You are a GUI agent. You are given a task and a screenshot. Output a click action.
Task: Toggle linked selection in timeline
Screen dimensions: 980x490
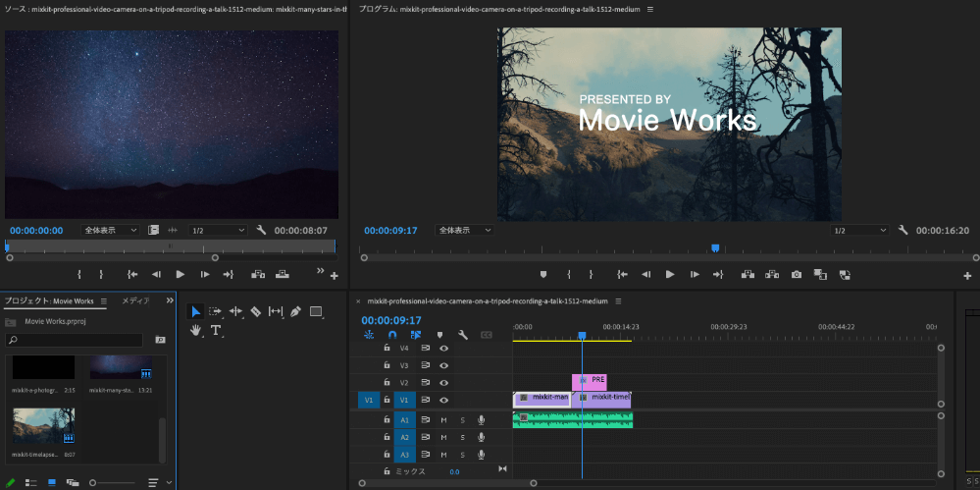click(416, 335)
